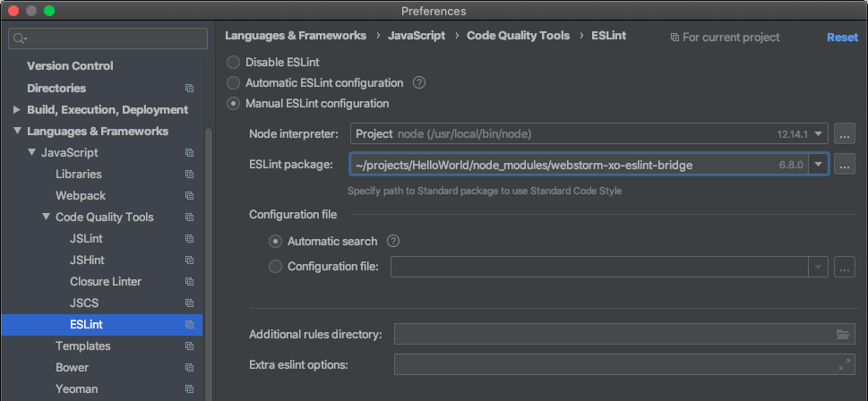Screen dimensions: 868x401
Task: Click project-level icon beside Code Quality Tools
Action: [189, 218]
